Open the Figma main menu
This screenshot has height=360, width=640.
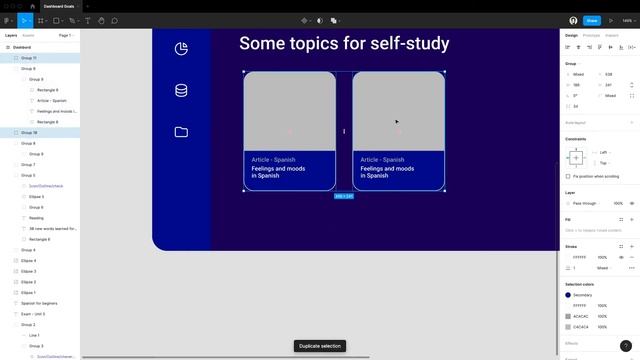pyautogui.click(x=8, y=20)
